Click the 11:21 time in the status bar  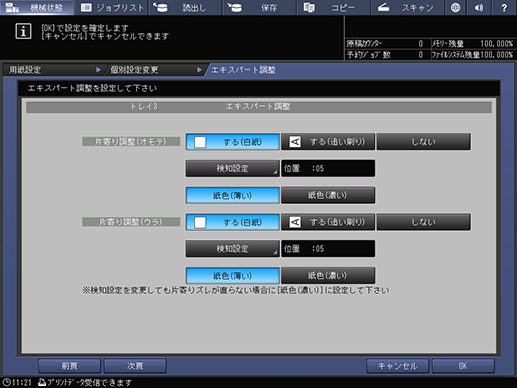22,382
